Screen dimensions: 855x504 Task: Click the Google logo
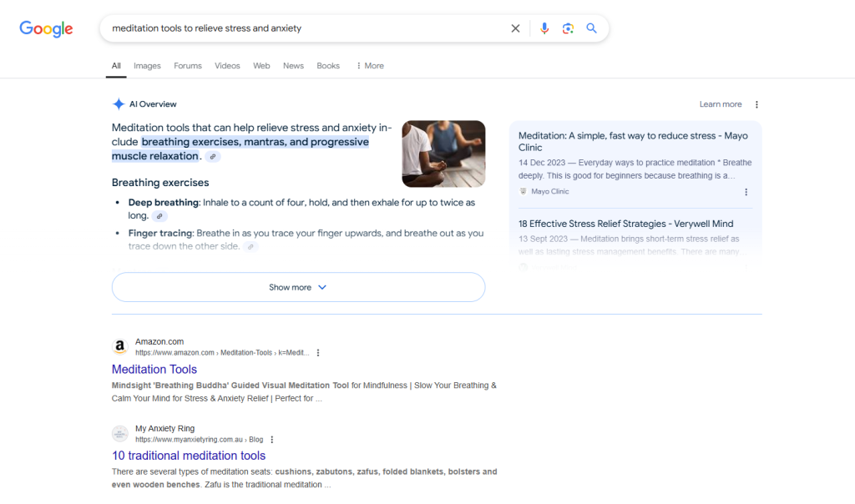click(x=45, y=28)
